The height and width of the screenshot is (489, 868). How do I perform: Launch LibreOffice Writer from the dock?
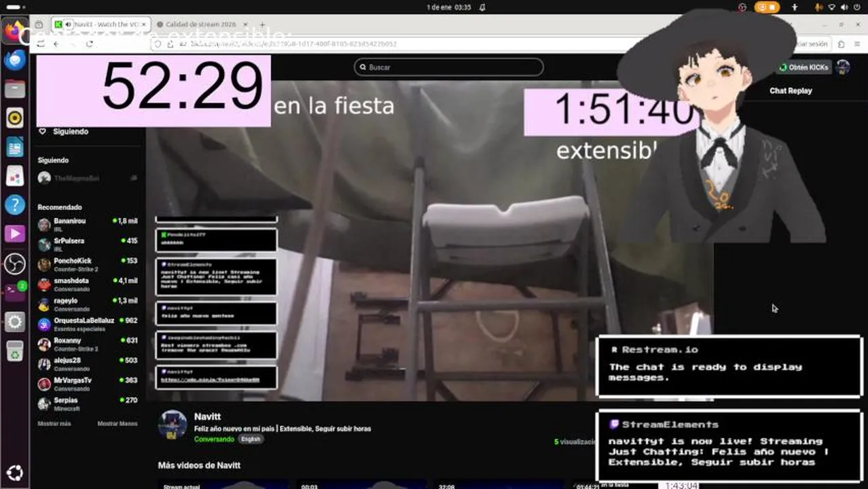(14, 147)
